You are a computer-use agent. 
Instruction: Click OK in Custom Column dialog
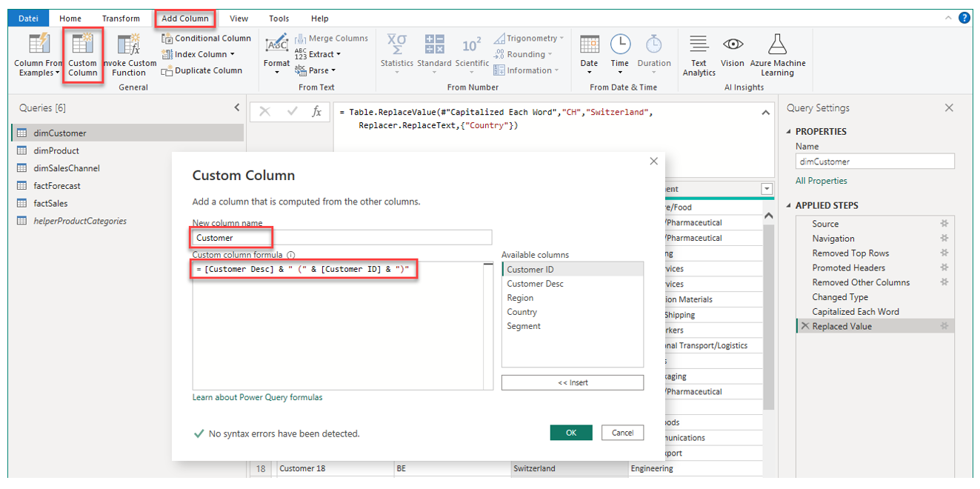(571, 433)
